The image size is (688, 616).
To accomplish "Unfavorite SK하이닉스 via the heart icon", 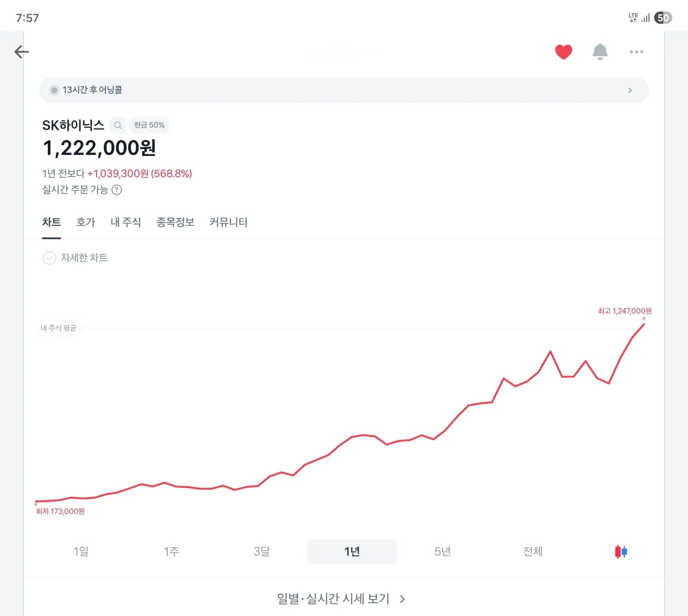I will 564,51.
